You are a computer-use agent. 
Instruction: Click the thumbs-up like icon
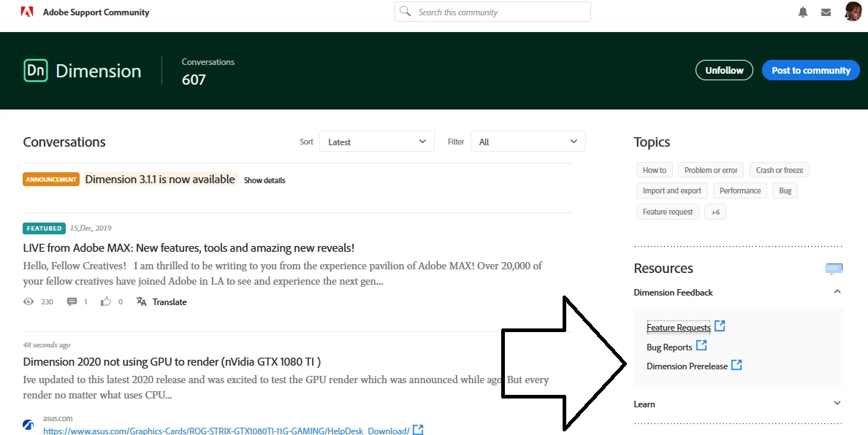[x=106, y=301]
